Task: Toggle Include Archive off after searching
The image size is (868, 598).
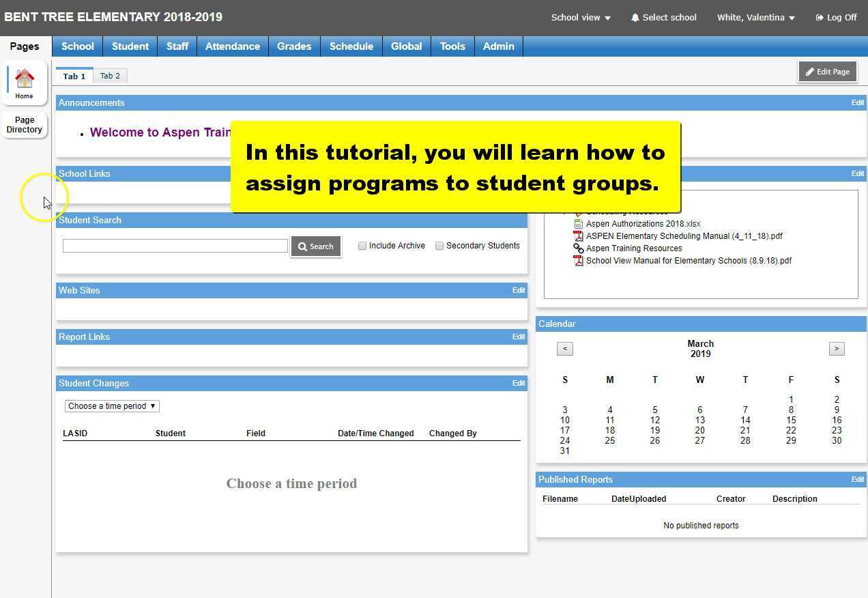Action: pyautogui.click(x=362, y=245)
